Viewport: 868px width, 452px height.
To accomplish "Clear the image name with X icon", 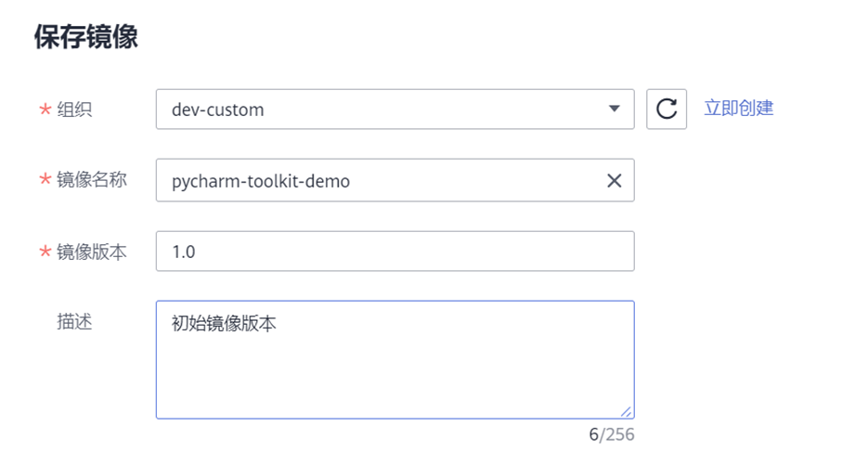I will (614, 181).
